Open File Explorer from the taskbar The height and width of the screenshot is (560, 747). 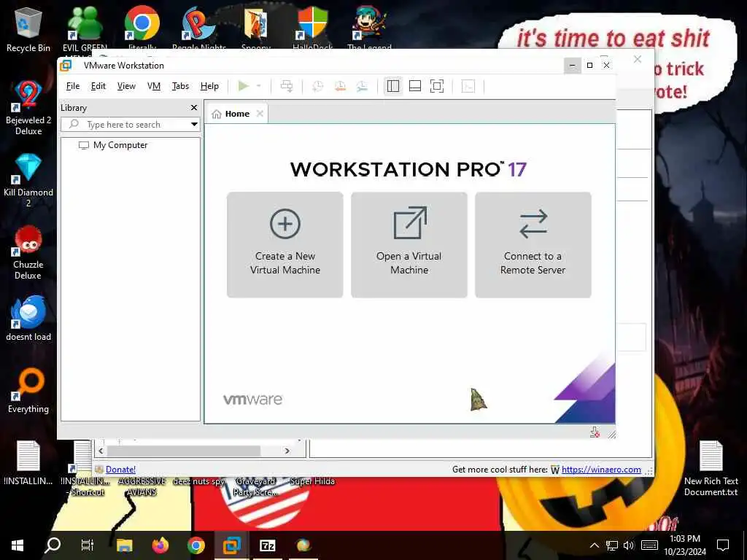pyautogui.click(x=124, y=545)
